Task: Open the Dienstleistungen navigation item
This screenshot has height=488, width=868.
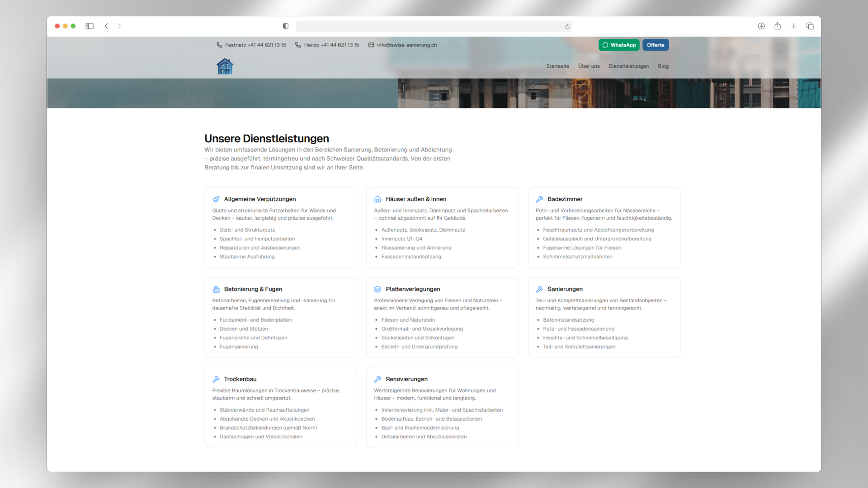Action: 628,66
